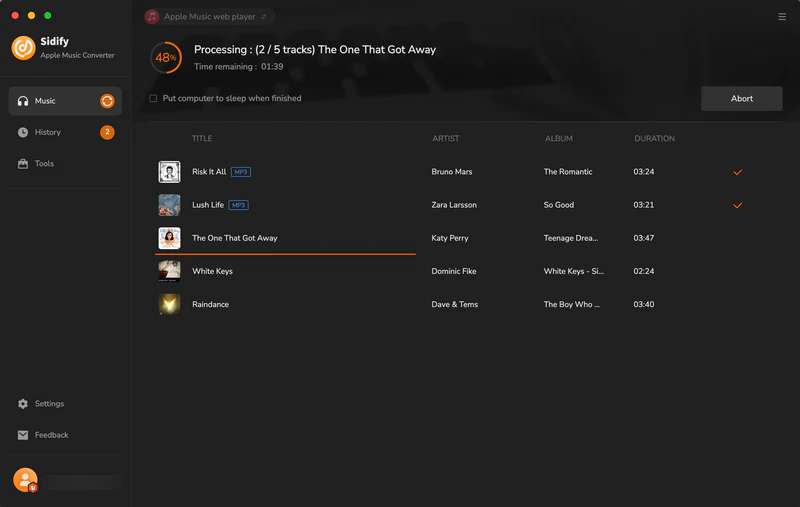Select the Lush Life track title

(208, 205)
